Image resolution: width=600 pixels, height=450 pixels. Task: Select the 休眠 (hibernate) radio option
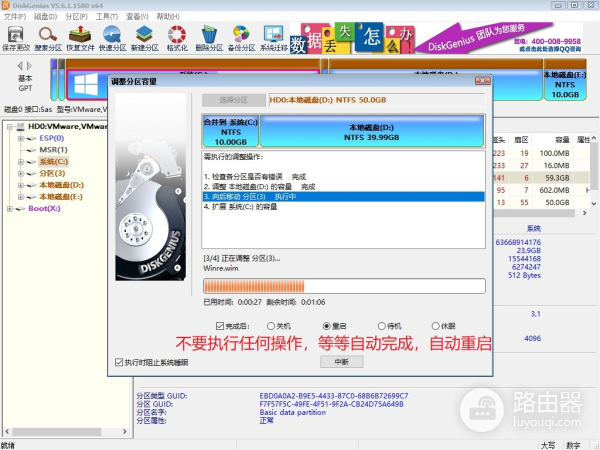click(x=435, y=326)
